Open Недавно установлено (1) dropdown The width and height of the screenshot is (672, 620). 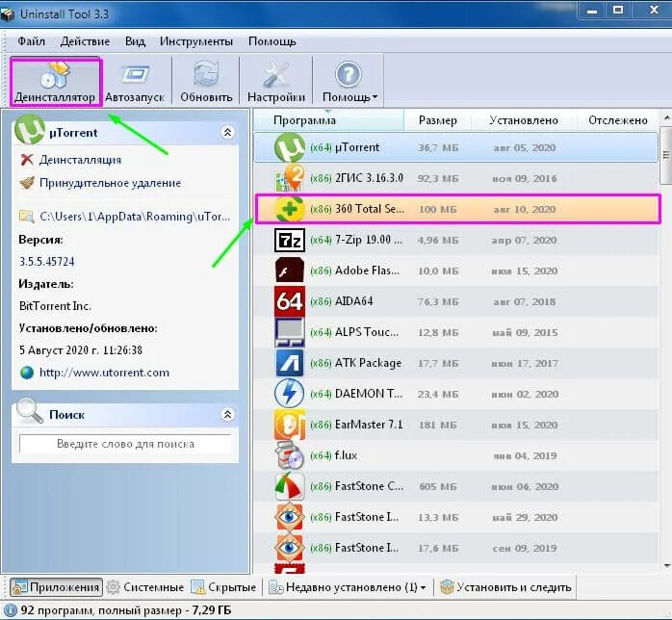[348, 587]
